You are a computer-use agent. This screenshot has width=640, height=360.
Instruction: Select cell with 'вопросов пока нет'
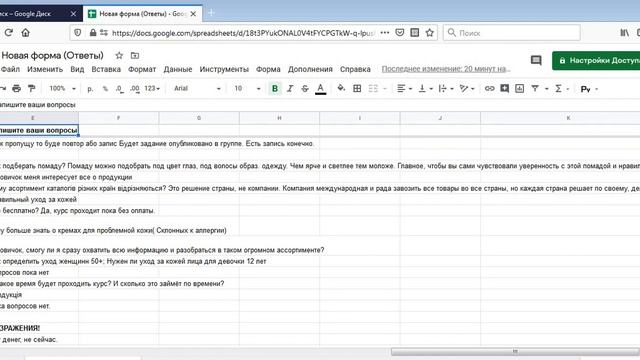coord(39,272)
